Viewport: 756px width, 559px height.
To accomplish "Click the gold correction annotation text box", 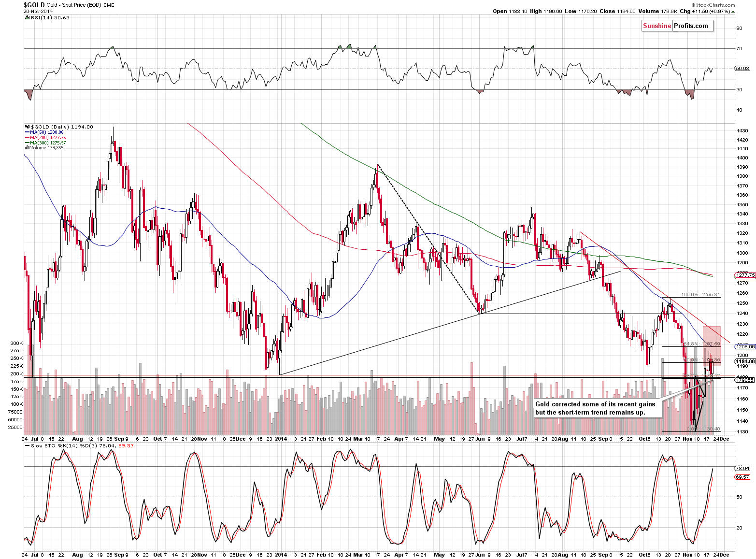I will (597, 408).
